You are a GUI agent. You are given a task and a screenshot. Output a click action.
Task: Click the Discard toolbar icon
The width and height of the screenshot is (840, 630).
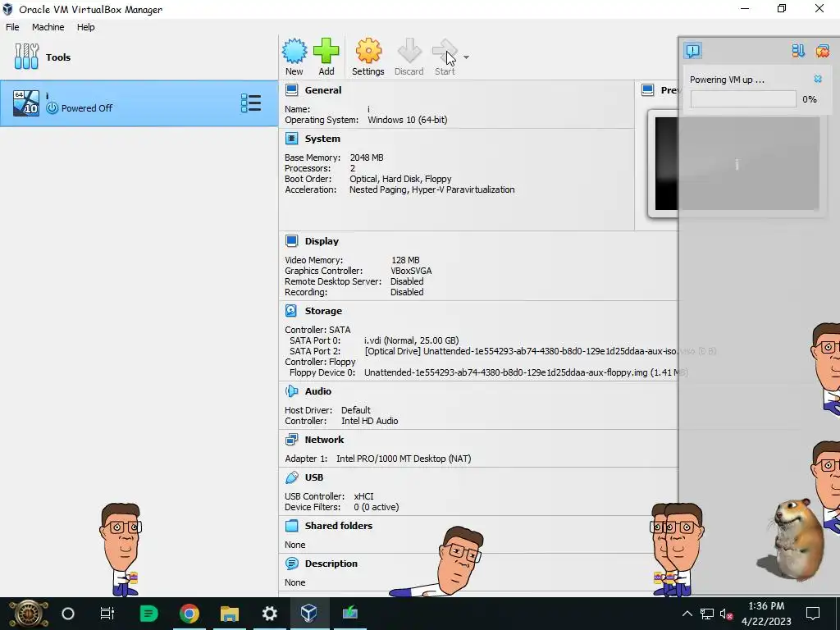(409, 51)
